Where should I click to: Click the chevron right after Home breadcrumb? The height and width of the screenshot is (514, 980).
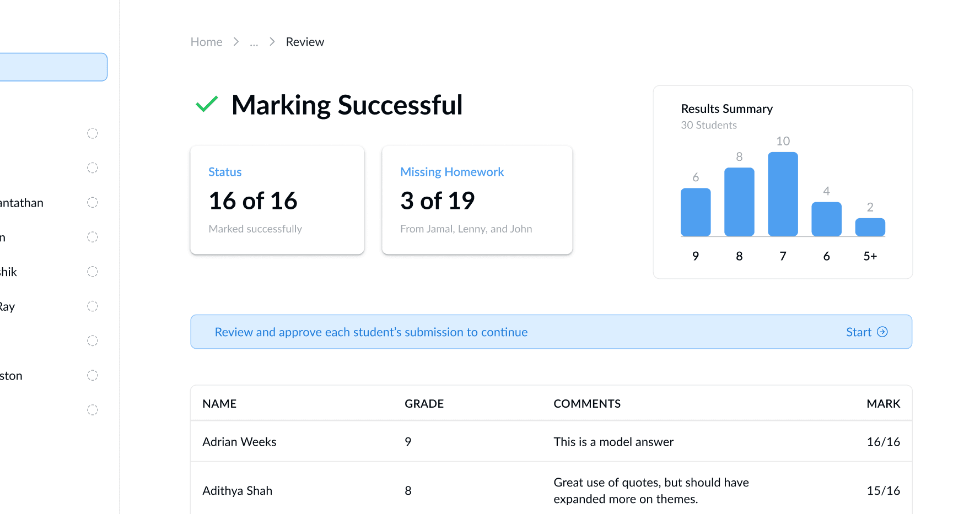click(x=236, y=42)
